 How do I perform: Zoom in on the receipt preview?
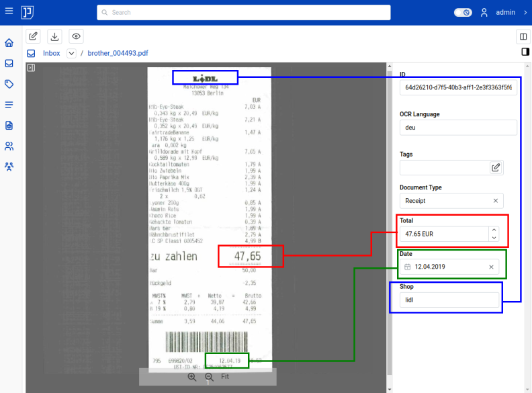tap(192, 378)
